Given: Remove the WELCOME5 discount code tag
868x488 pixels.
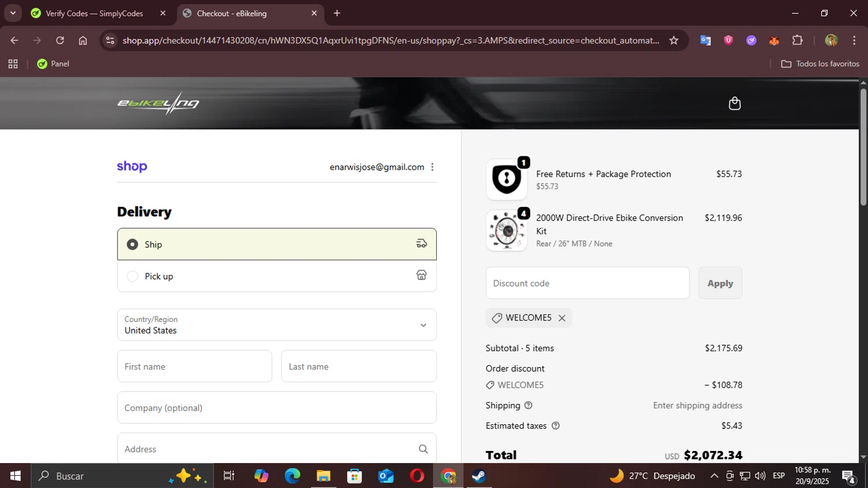Looking at the screenshot, I should pyautogui.click(x=562, y=318).
